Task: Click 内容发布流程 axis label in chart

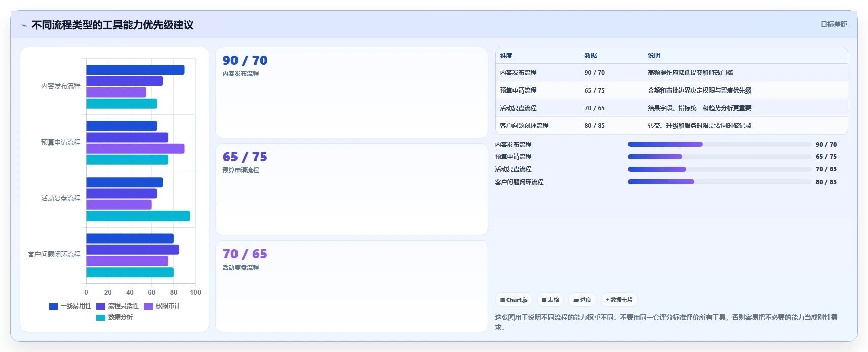Action: point(61,86)
